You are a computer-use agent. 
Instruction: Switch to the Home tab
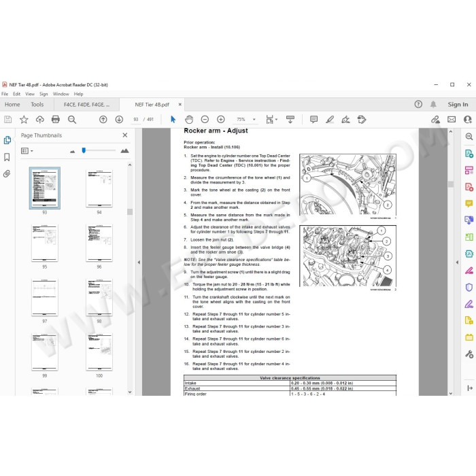(x=12, y=105)
